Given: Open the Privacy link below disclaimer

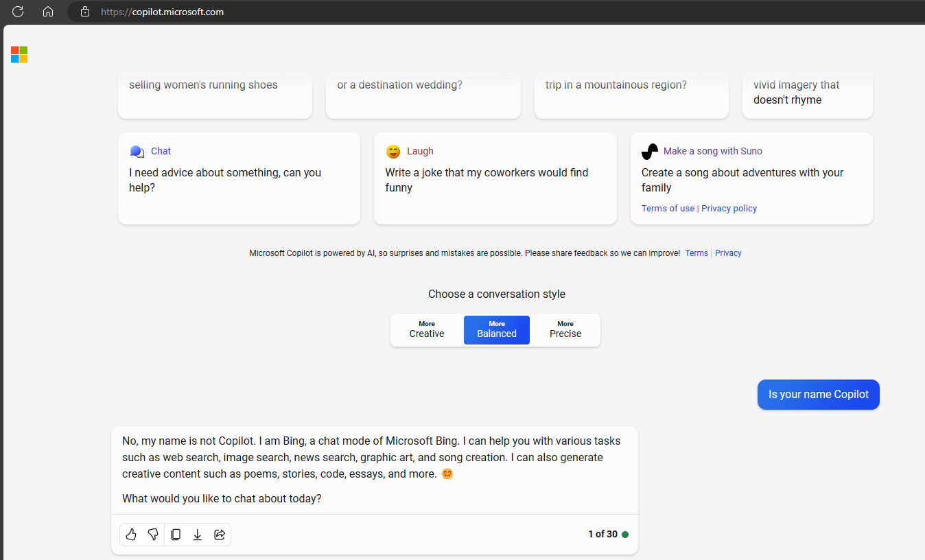Looking at the screenshot, I should pyautogui.click(x=728, y=253).
